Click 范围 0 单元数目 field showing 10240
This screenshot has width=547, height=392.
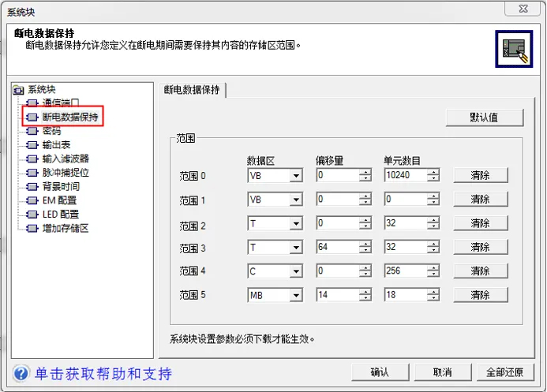pyautogui.click(x=404, y=176)
